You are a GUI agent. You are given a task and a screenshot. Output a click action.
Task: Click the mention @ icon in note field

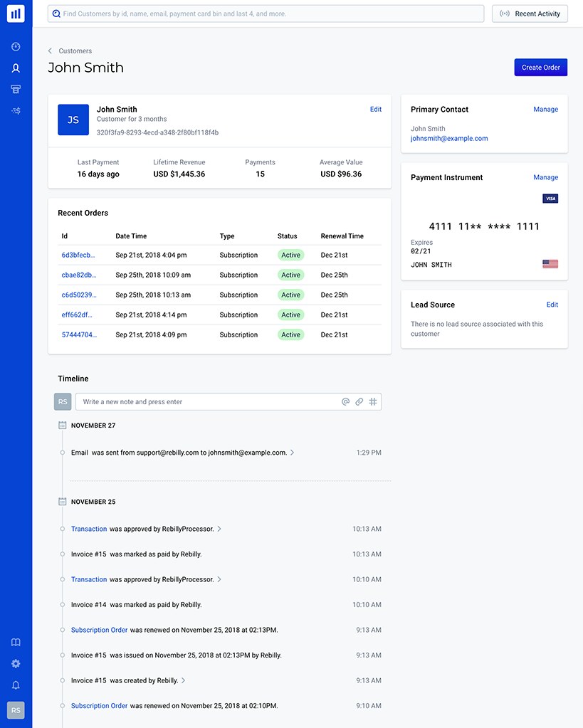pyautogui.click(x=345, y=402)
